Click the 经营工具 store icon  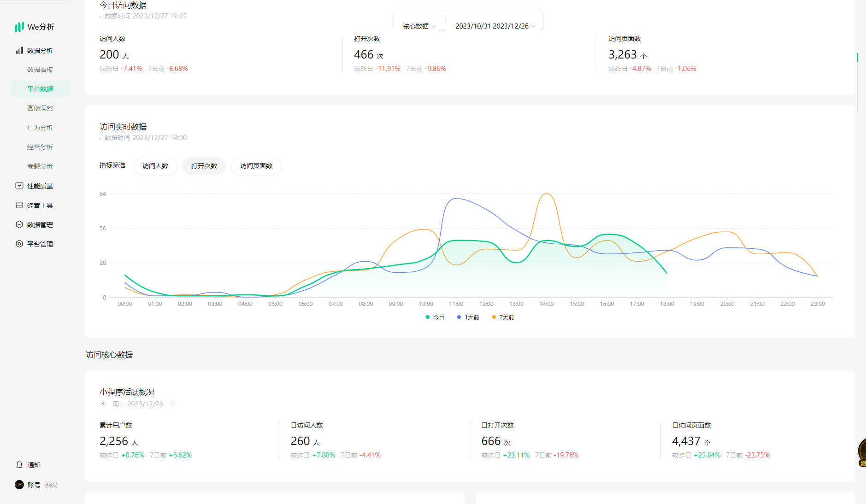(x=19, y=205)
